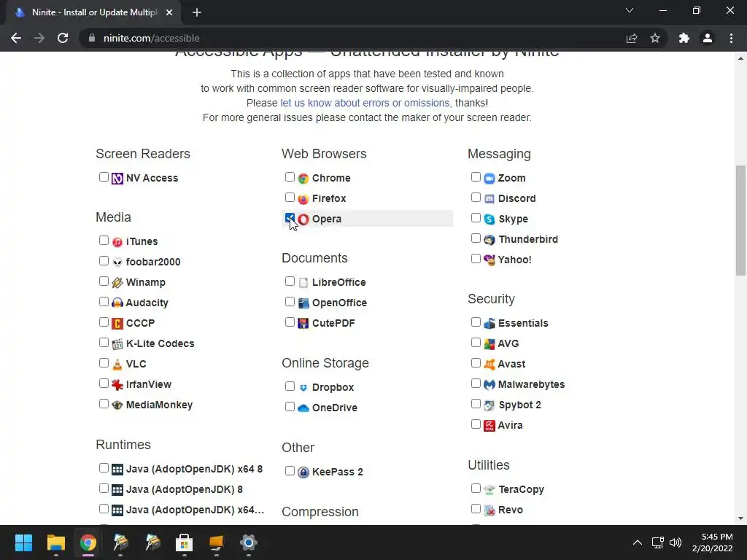Click the IrfanView icon
The image size is (747, 560).
(x=117, y=385)
